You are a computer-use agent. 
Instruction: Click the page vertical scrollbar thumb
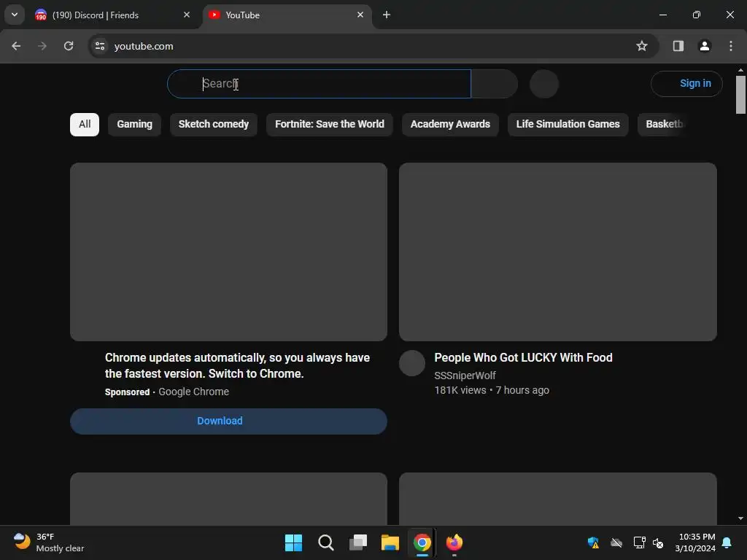[x=740, y=95]
